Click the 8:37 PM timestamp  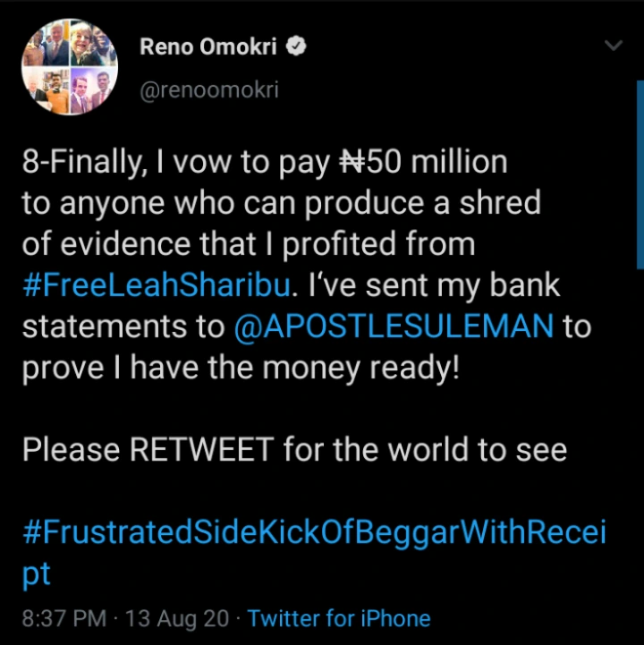pyautogui.click(x=63, y=618)
